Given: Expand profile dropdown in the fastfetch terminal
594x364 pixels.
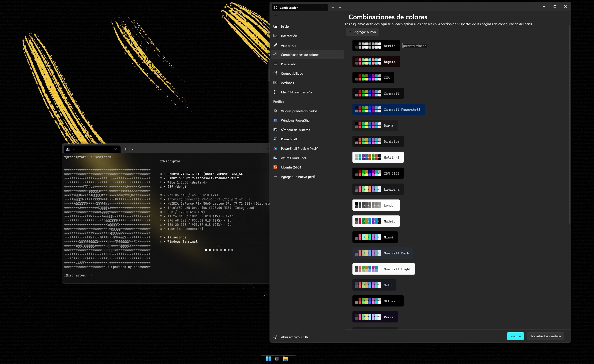Looking at the screenshot, I should [133, 149].
